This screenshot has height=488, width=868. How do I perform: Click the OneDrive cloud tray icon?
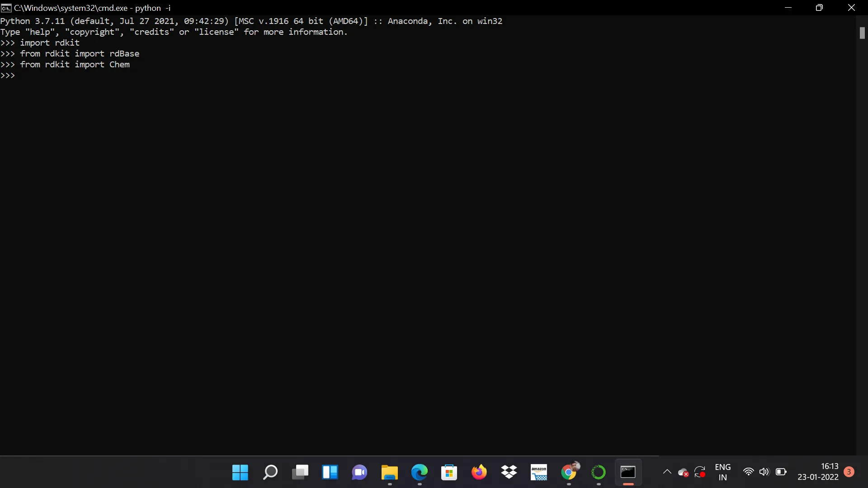coord(683,473)
